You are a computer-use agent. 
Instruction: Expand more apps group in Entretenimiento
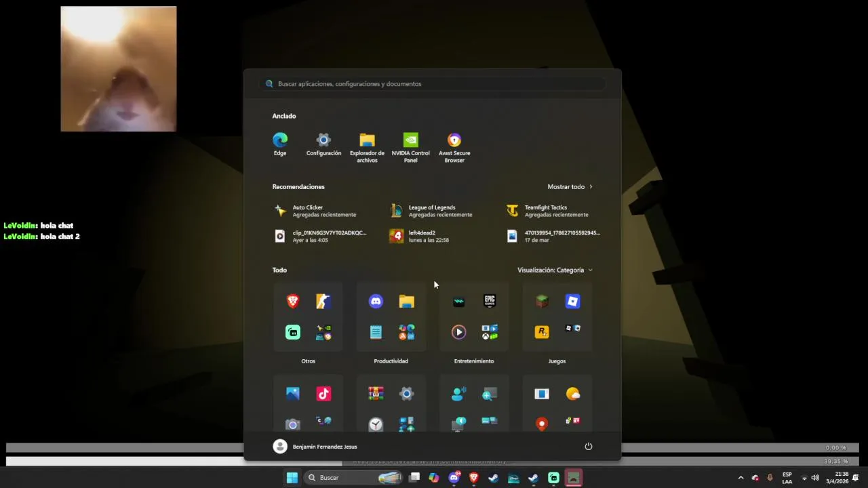click(x=490, y=332)
